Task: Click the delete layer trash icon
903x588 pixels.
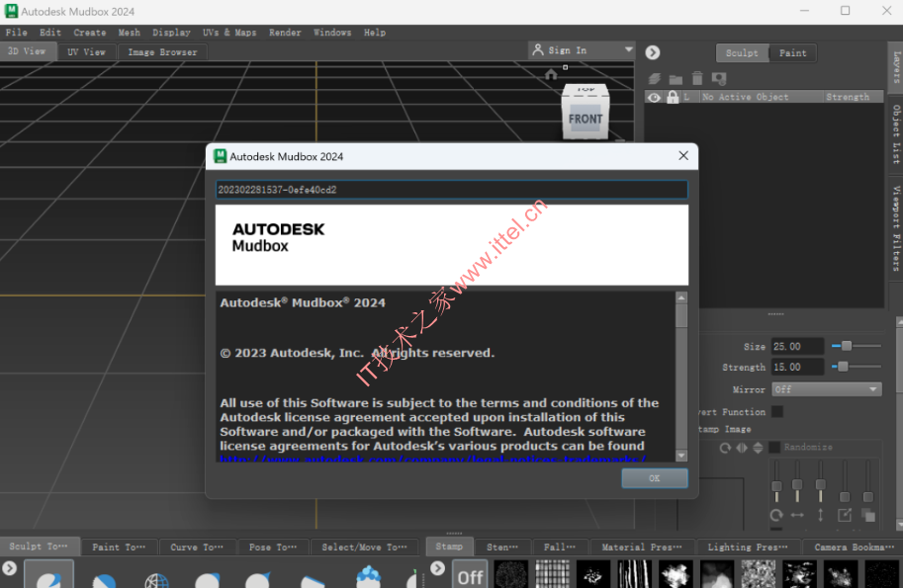Action: click(697, 78)
